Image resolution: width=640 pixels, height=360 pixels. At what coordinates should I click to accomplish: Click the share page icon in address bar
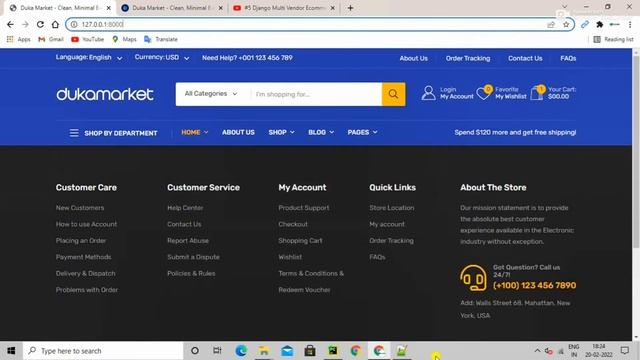[551, 24]
